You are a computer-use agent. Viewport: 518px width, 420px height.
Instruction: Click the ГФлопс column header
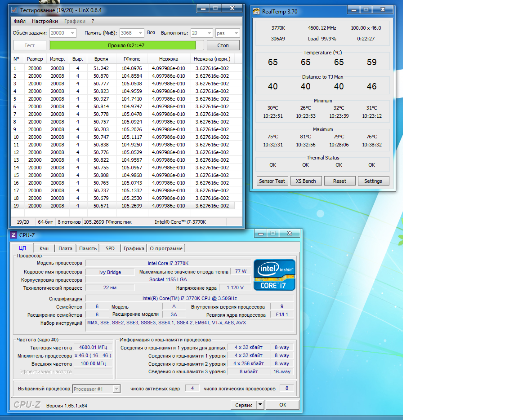pos(132,59)
